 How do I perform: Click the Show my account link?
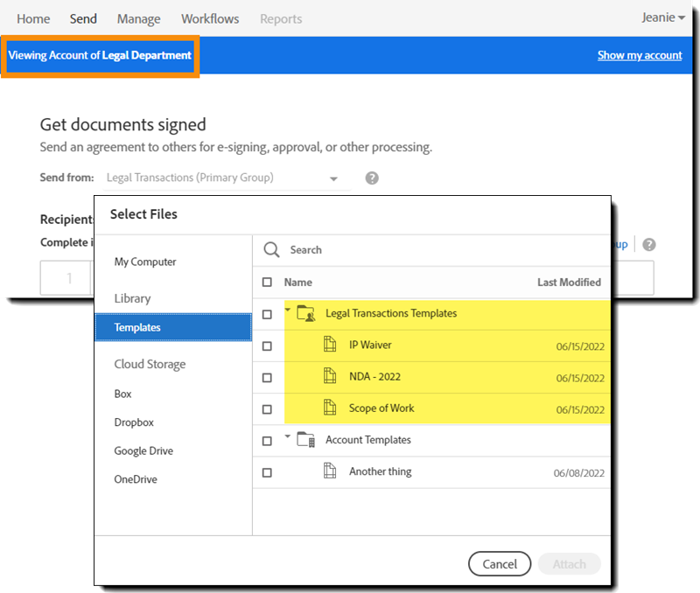pyautogui.click(x=640, y=55)
